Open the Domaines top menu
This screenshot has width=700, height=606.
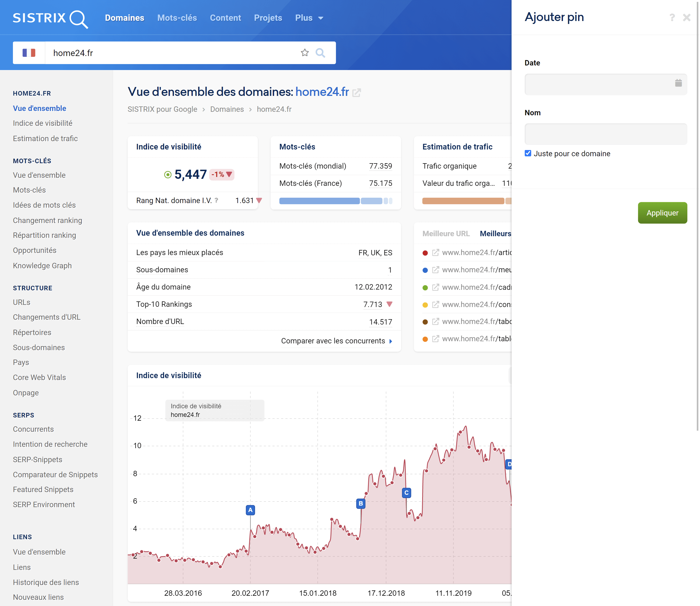(x=124, y=18)
